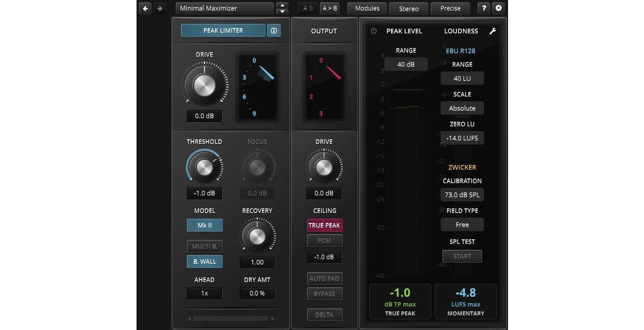
Task: Click the -1.0 dB TP max readout
Action: pos(400,302)
